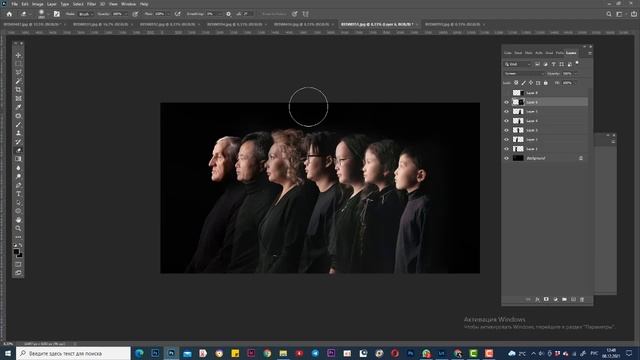Select the Crop tool
This screenshot has width=640, height=360.
coord(18,89)
